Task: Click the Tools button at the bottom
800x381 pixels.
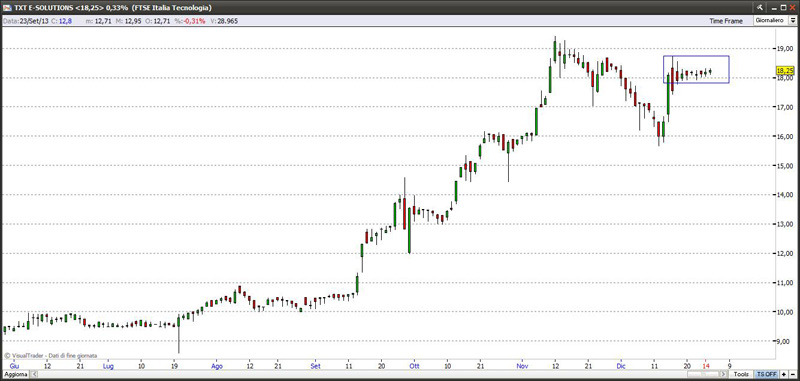Action: tap(741, 374)
